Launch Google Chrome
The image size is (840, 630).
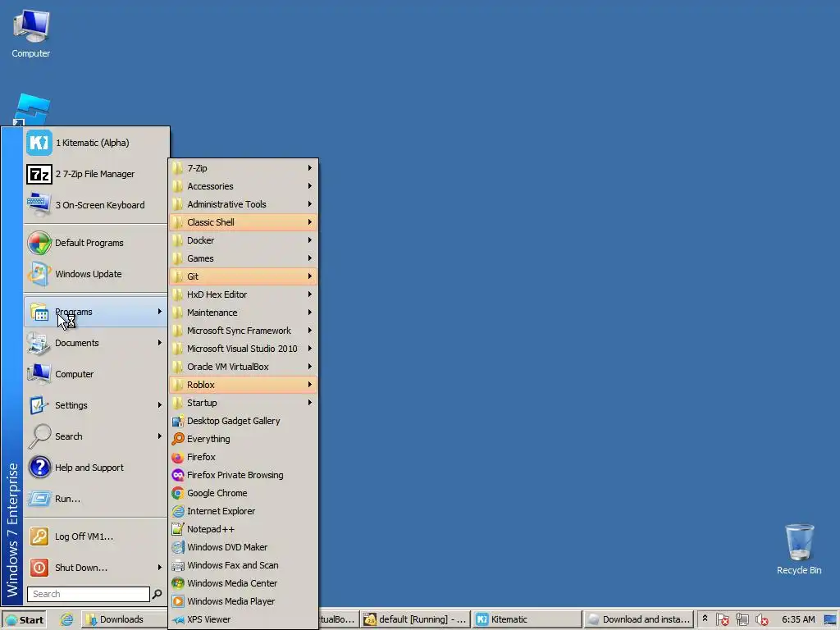tap(243, 493)
